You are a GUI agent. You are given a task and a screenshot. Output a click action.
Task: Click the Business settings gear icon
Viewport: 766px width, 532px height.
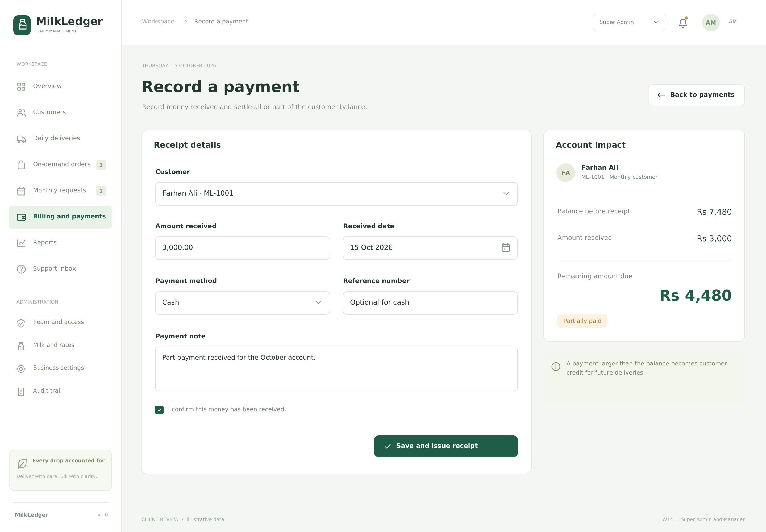pyautogui.click(x=21, y=369)
